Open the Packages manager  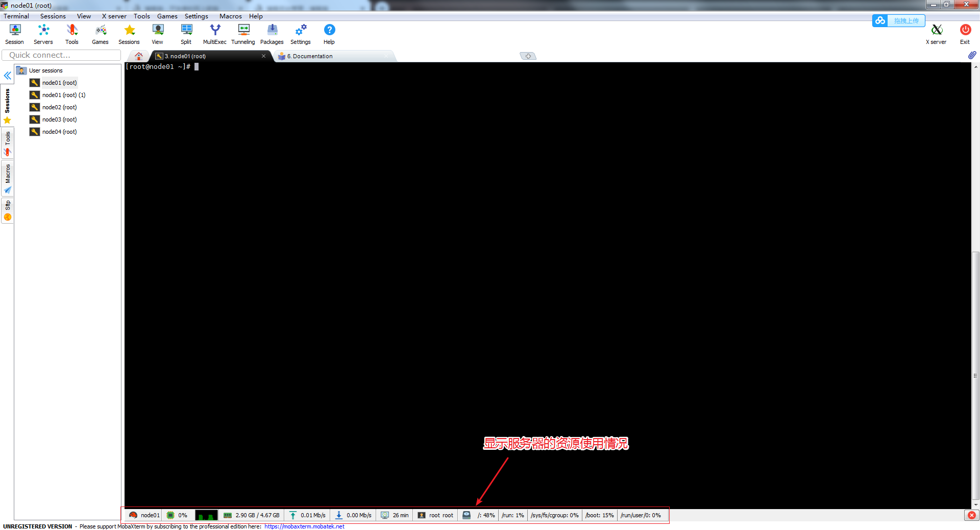tap(272, 33)
